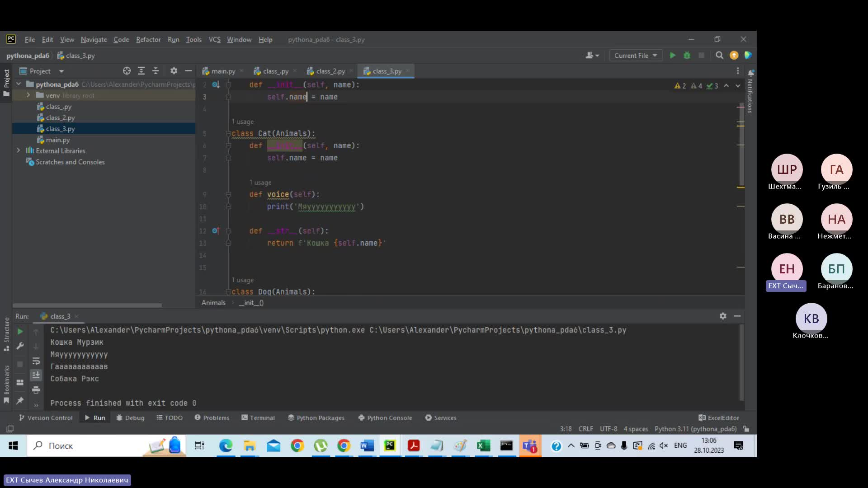This screenshot has width=868, height=488.
Task: Click Animals breadcrumb below editor
Action: click(213, 303)
